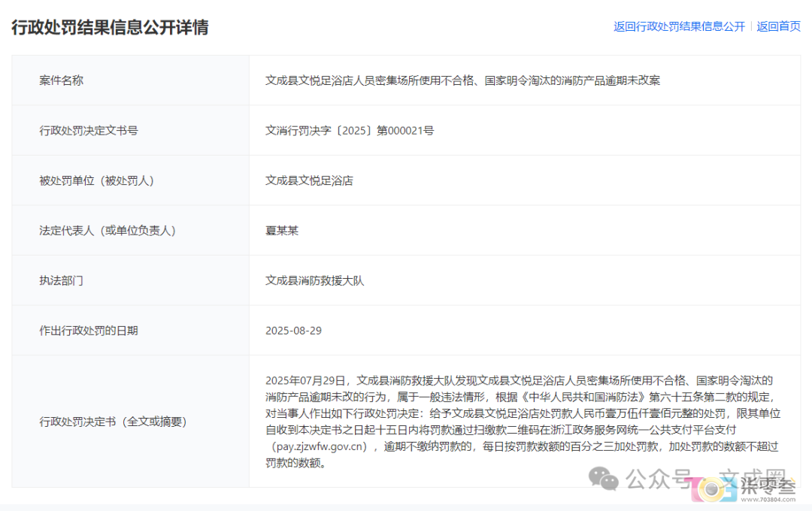The image size is (812, 511).
Task: Click the enforcement agency 文成县消防救援大队 value
Action: pyautogui.click(x=314, y=280)
